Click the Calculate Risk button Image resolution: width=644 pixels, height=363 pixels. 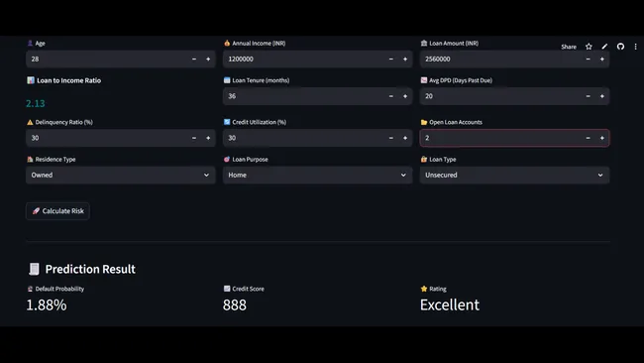57,211
